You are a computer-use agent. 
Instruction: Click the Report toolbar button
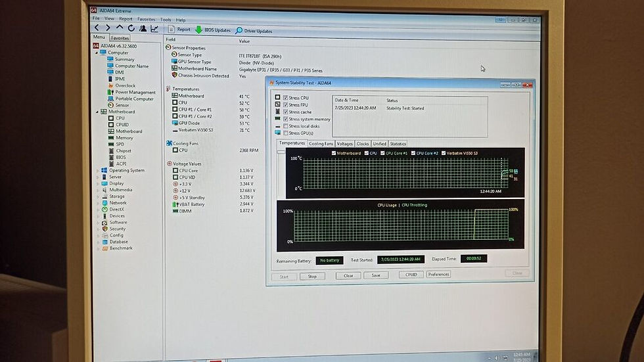point(179,29)
